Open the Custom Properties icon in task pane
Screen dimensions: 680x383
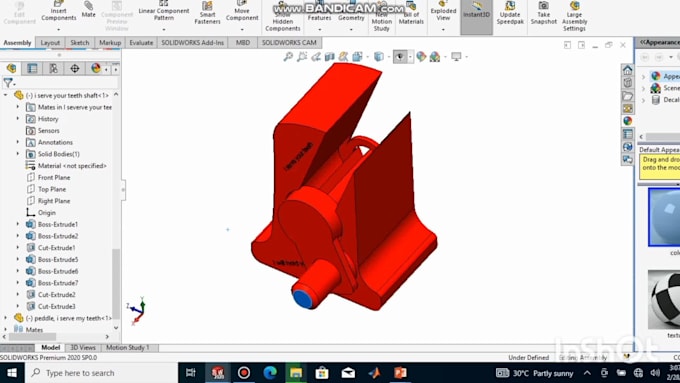pyautogui.click(x=628, y=134)
